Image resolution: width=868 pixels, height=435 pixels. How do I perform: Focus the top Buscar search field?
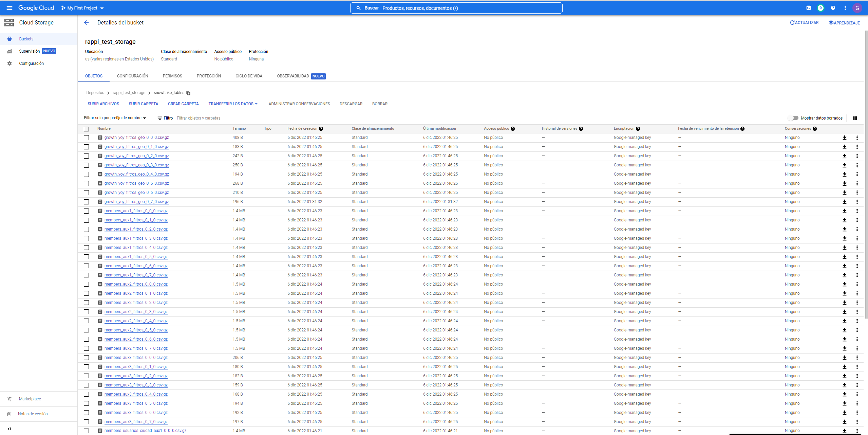tap(456, 8)
